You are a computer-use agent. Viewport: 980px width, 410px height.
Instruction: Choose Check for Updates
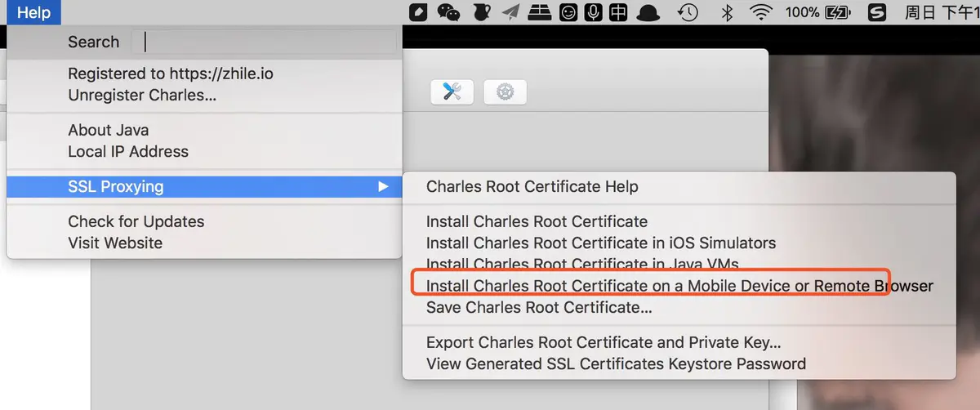(x=136, y=221)
